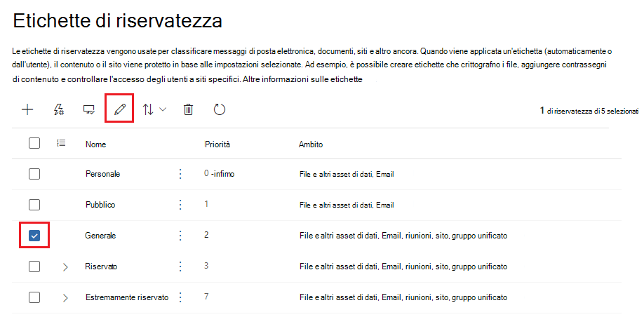This screenshot has width=644, height=324.
Task: Sort by the Nome column header
Action: click(x=95, y=144)
